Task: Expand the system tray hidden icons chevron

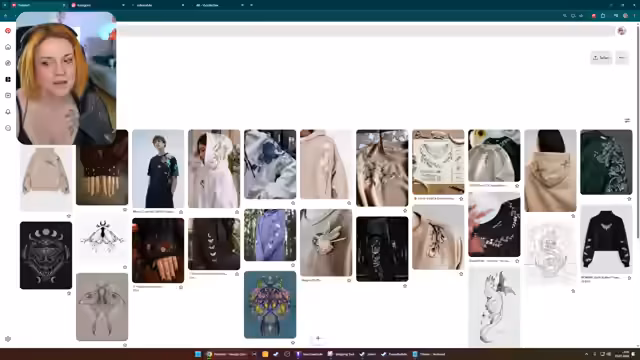Action: point(587,354)
